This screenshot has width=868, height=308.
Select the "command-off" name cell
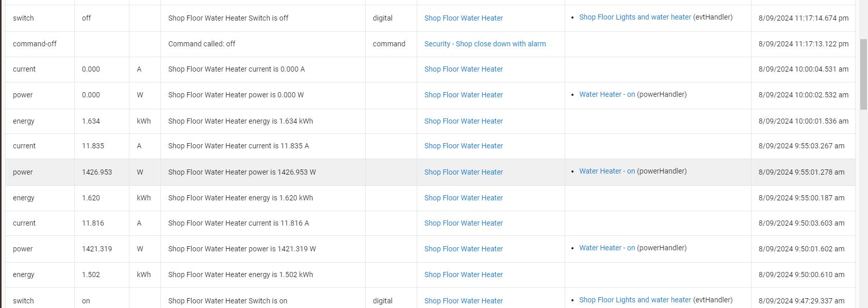pos(35,44)
